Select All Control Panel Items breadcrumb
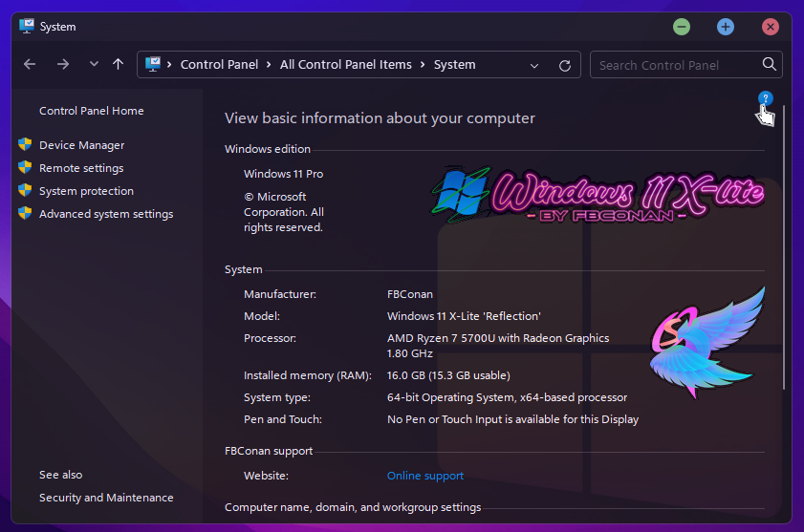This screenshot has height=532, width=804. click(346, 65)
